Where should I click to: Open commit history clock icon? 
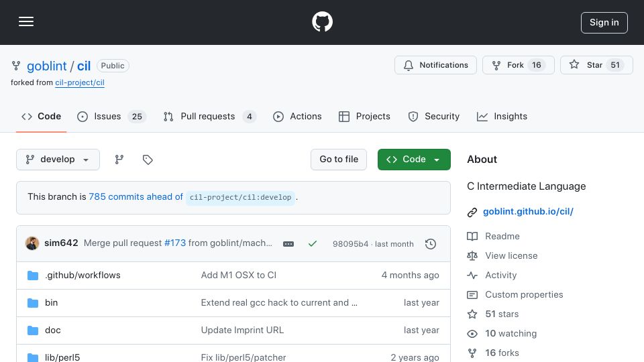click(x=431, y=244)
